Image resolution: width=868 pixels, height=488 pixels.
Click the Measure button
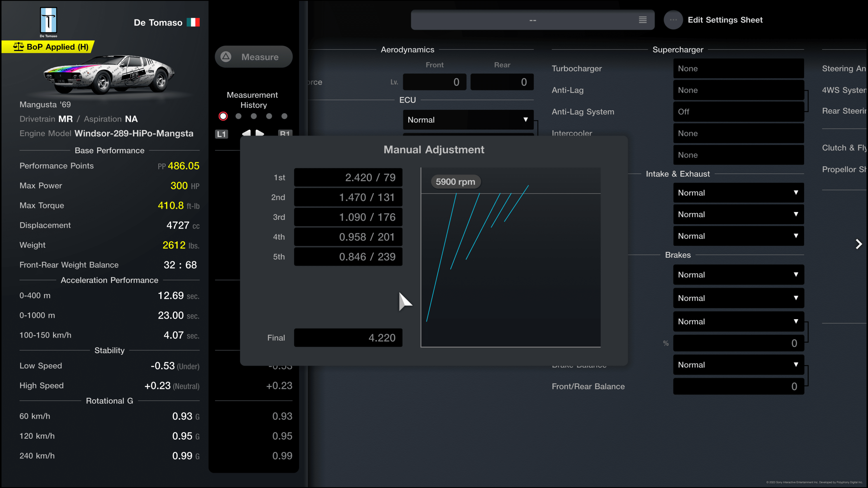(x=253, y=56)
